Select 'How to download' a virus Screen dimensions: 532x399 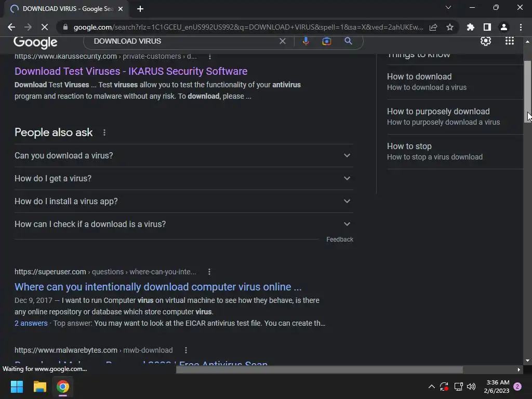pos(455,82)
